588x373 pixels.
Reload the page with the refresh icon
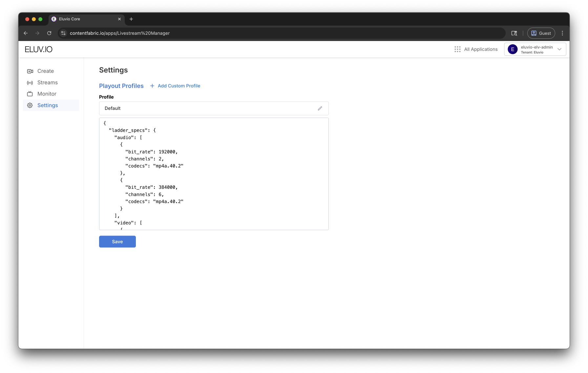[49, 33]
